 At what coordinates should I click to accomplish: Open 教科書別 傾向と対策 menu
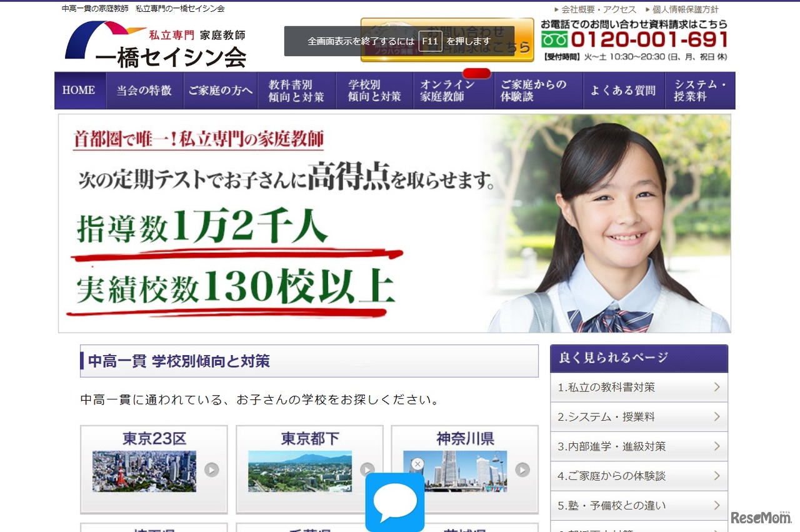[x=297, y=91]
